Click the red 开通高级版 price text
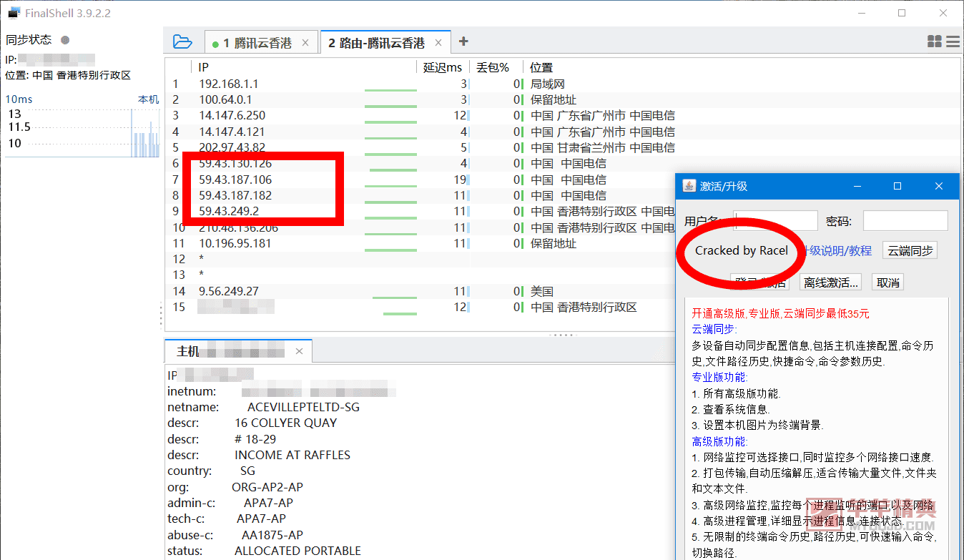Viewport: 964px width, 560px height. [x=781, y=313]
